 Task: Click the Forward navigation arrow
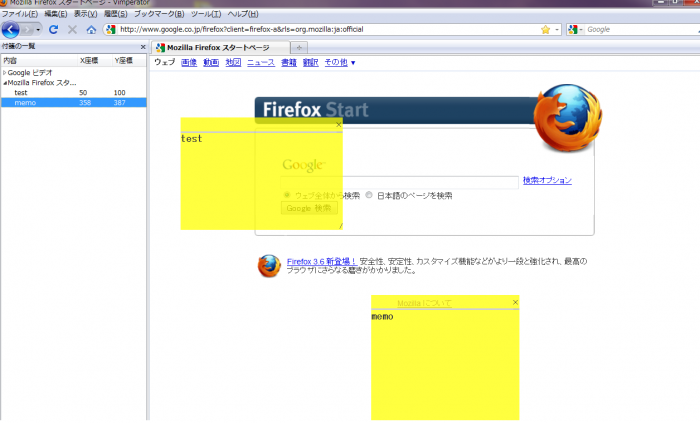[x=27, y=29]
